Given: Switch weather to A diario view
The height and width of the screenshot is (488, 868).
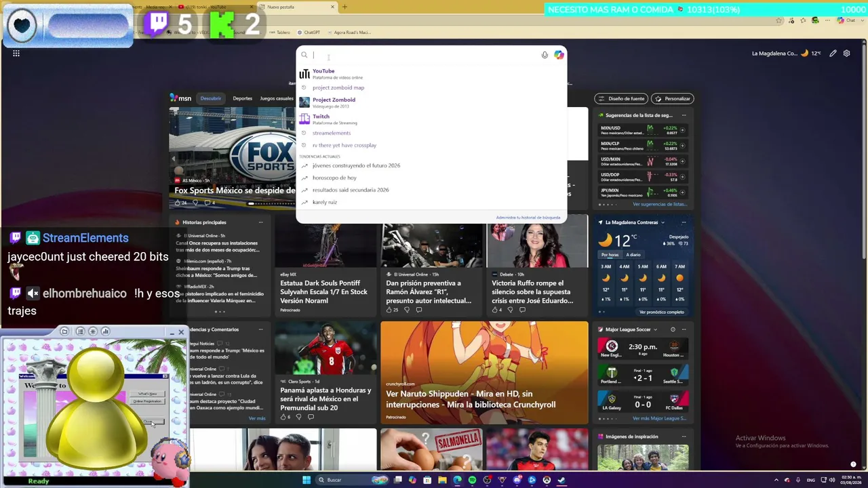Looking at the screenshot, I should (x=633, y=255).
